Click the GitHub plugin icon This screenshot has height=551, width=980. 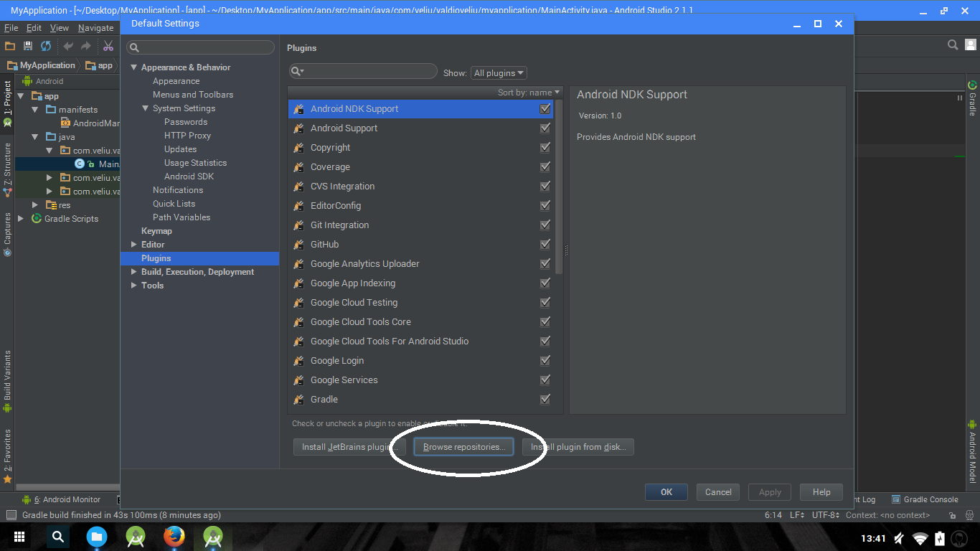[x=298, y=245]
